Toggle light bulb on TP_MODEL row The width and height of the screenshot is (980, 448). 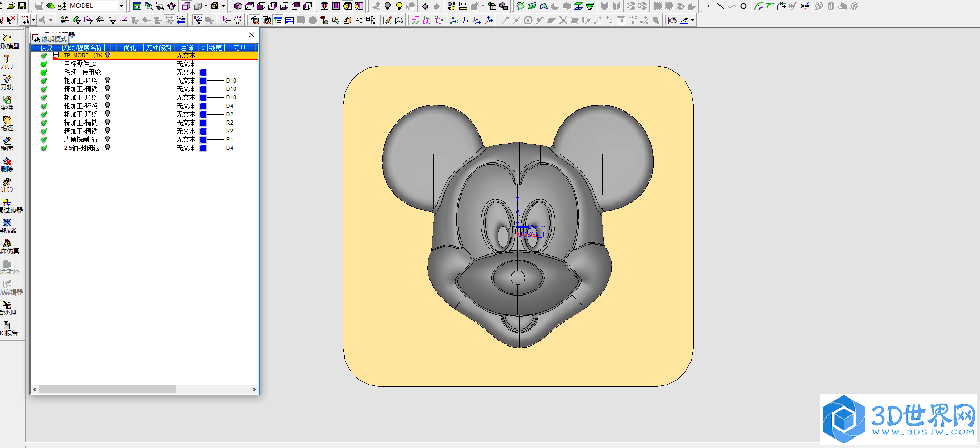pyautogui.click(x=108, y=55)
